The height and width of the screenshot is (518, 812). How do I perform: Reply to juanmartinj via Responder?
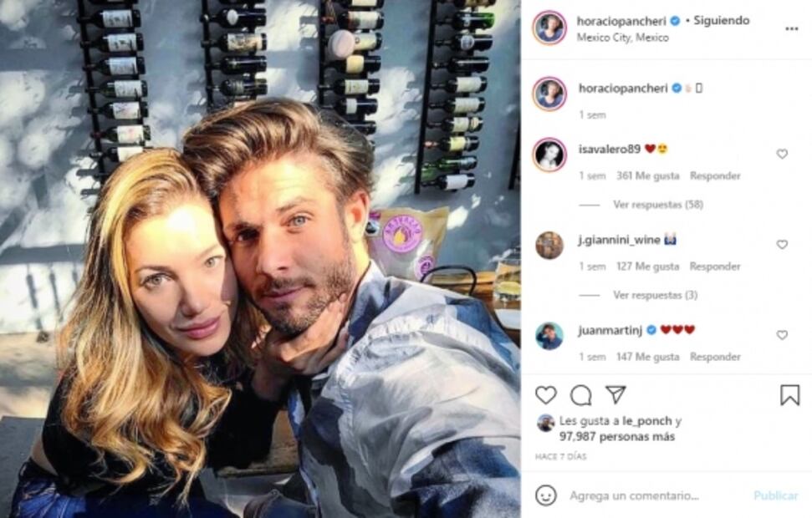tap(715, 357)
